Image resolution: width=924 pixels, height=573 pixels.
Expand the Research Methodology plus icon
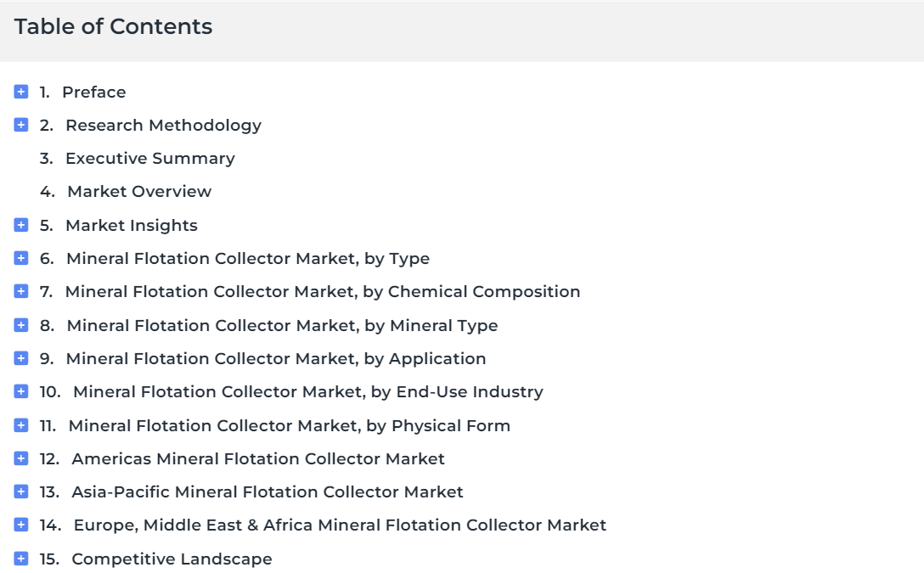click(x=21, y=125)
